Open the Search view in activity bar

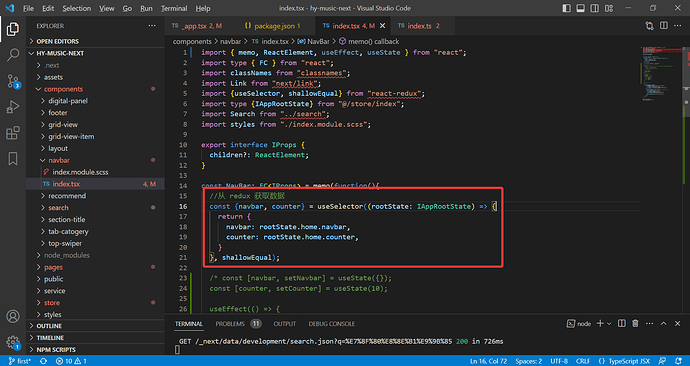pos(13,55)
